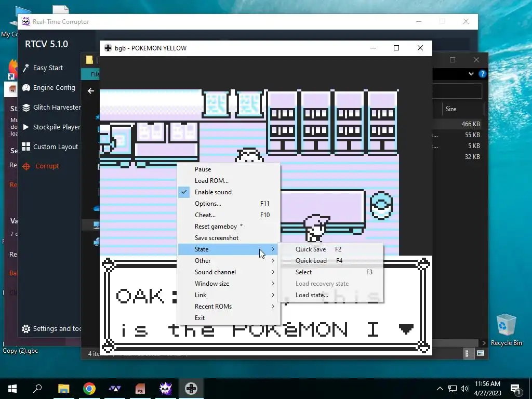Open File Explorer from the taskbar

point(63,389)
